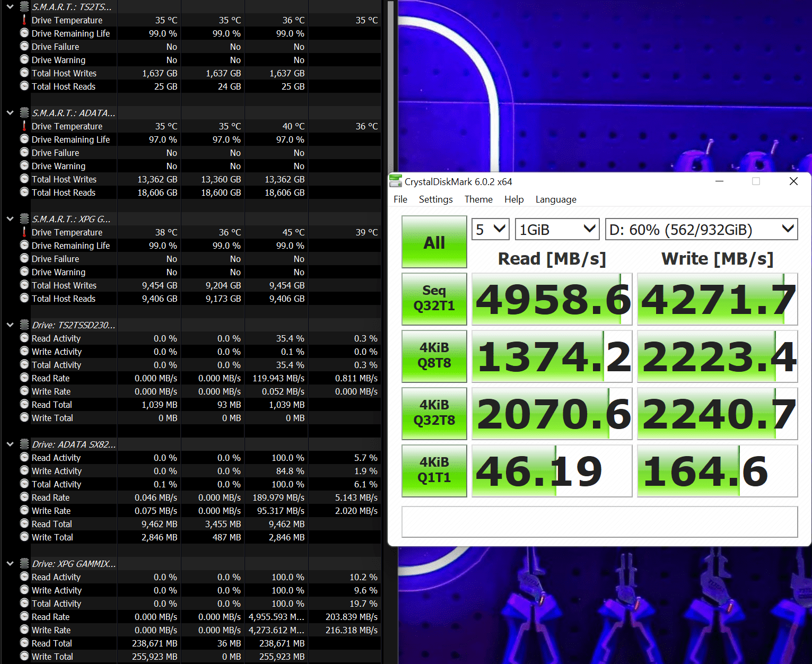
Task: Click sensor icon of ADATA SX82 Write Activity
Action: (x=24, y=470)
